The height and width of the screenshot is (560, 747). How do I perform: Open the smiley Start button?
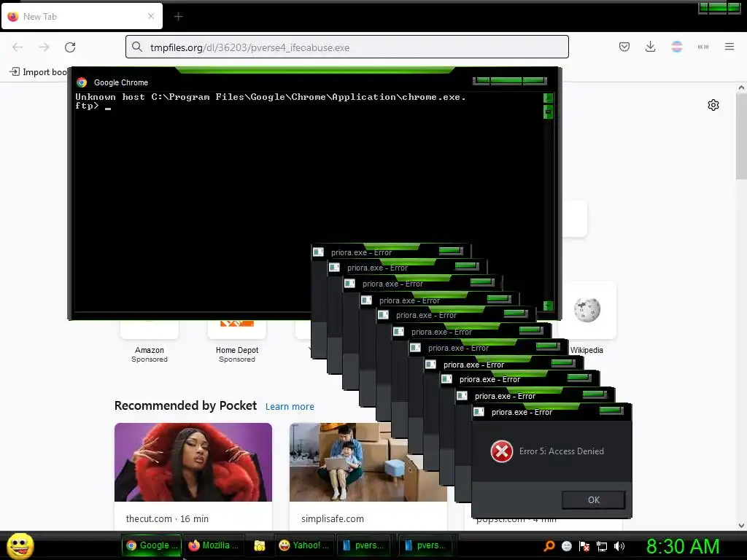coord(20,545)
